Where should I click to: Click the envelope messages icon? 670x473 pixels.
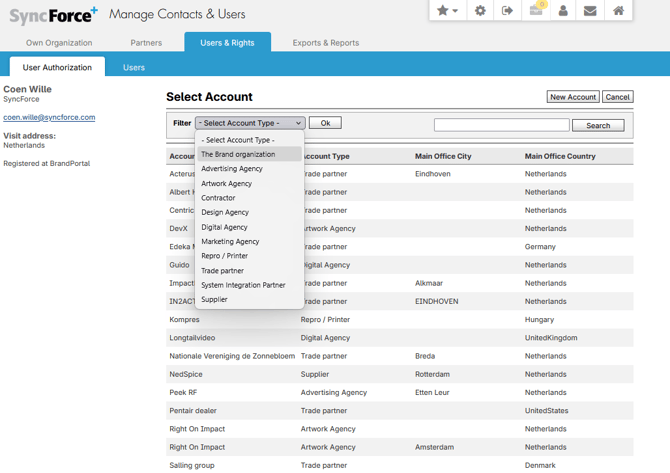590,11
